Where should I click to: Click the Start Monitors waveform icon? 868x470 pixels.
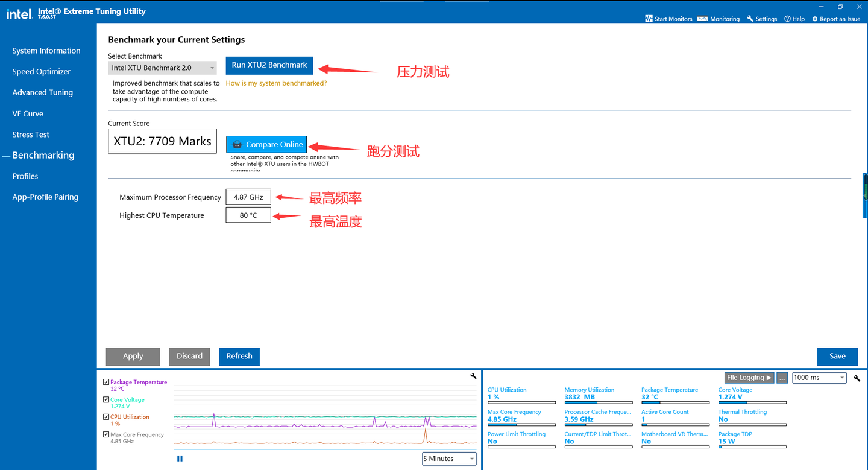(x=649, y=19)
